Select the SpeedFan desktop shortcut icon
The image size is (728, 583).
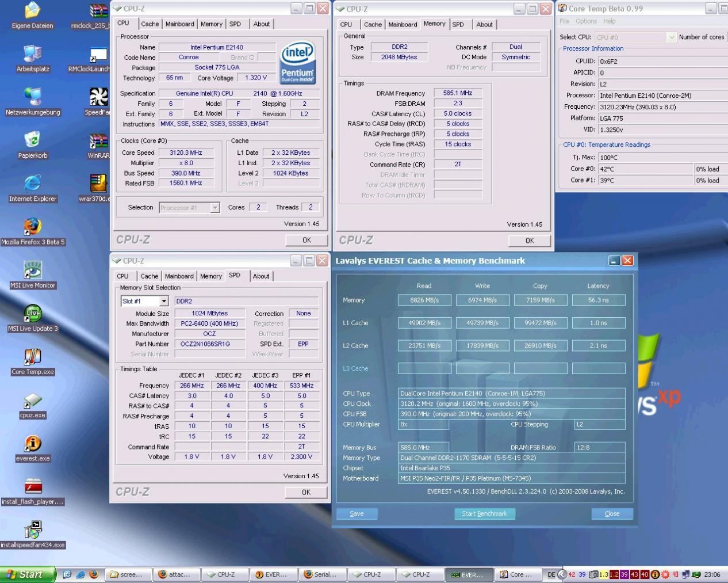tap(97, 102)
